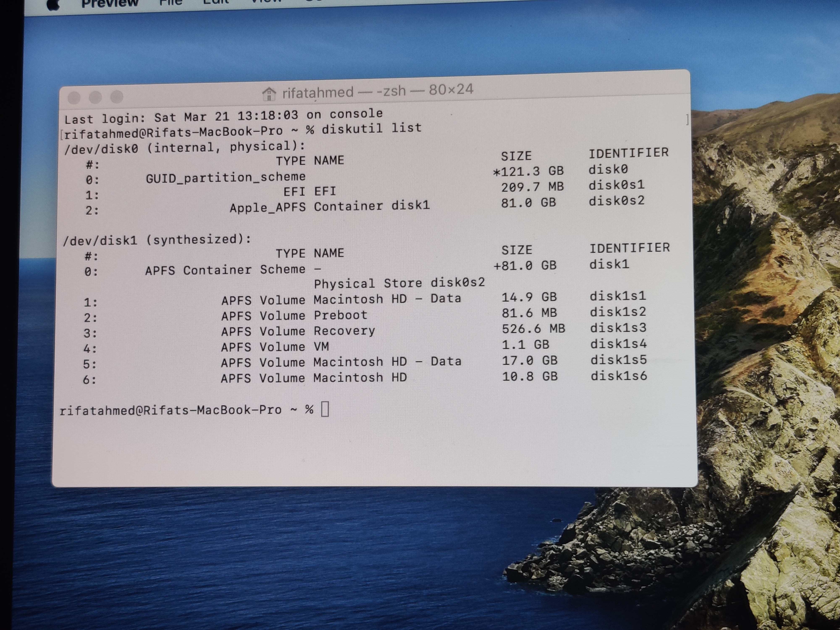840x630 pixels.
Task: Click the home folder proxy icon in title bar
Action: click(x=269, y=94)
